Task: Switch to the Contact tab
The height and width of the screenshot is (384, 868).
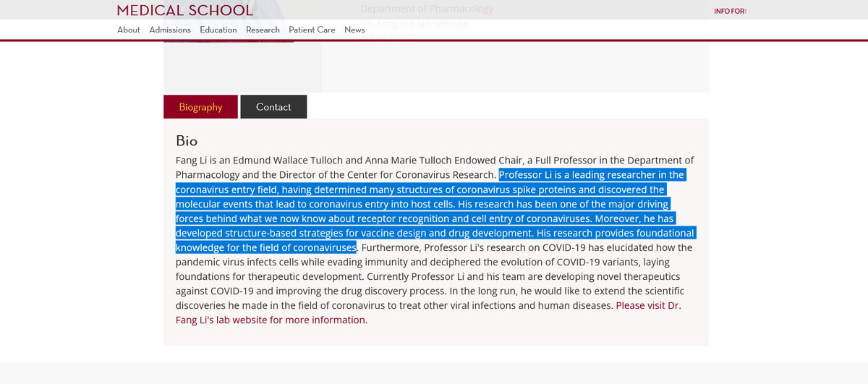Action: [273, 107]
